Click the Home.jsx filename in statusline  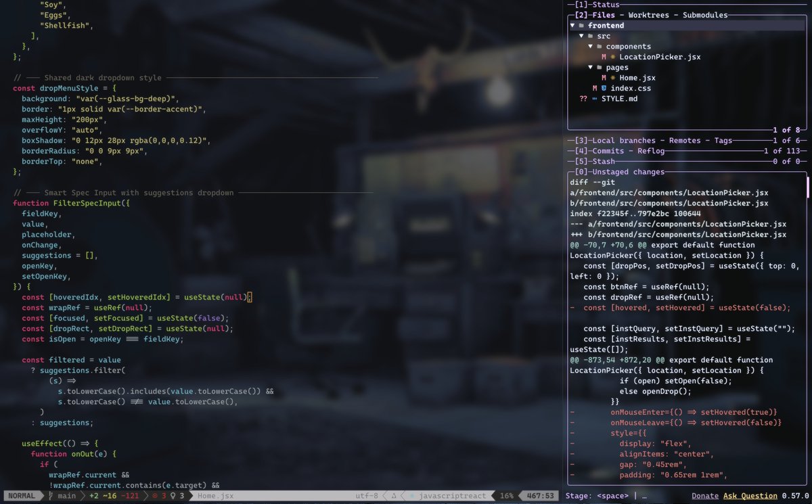tap(215, 496)
